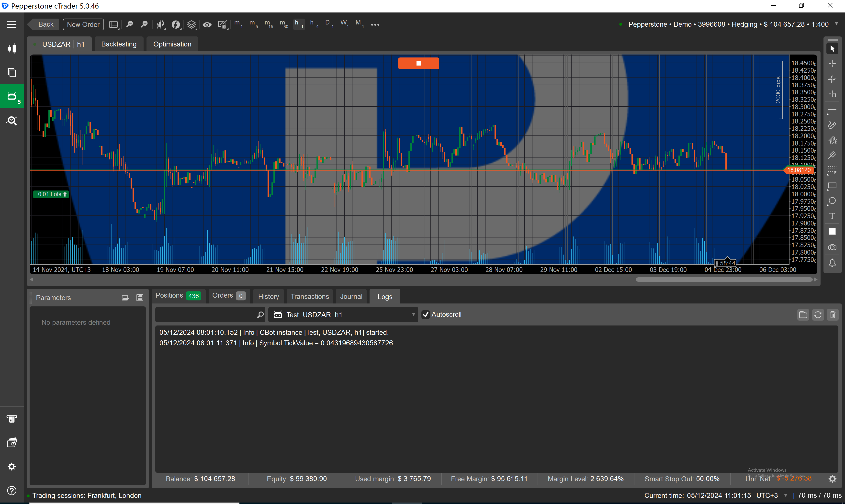The image size is (845, 504).
Task: Select the quick trade order tool
Action: 832,94
